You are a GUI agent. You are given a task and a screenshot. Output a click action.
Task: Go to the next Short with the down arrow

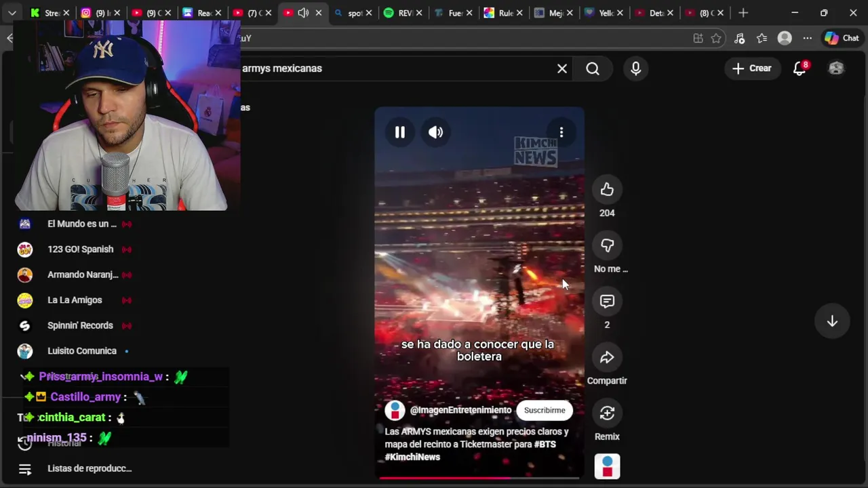coord(832,321)
